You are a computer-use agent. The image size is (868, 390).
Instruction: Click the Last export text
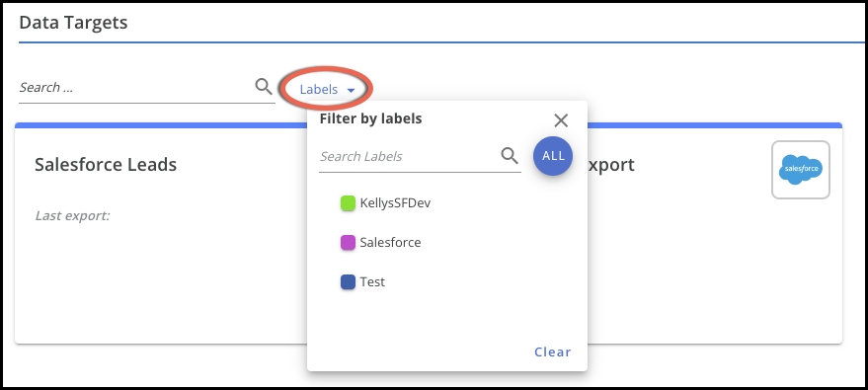click(x=72, y=216)
